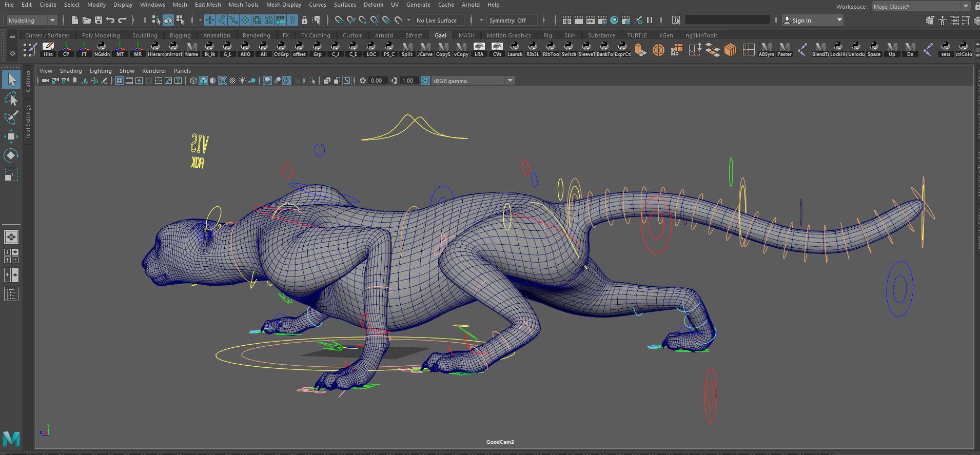This screenshot has width=980, height=455.
Task: Click the viewport gamma value field
Action: tap(408, 81)
